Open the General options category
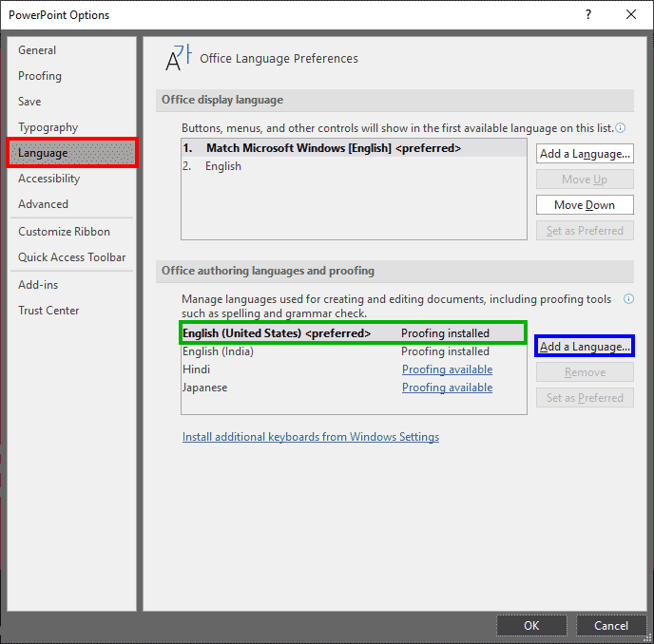Screen dimensions: 654x644 tap(71, 50)
